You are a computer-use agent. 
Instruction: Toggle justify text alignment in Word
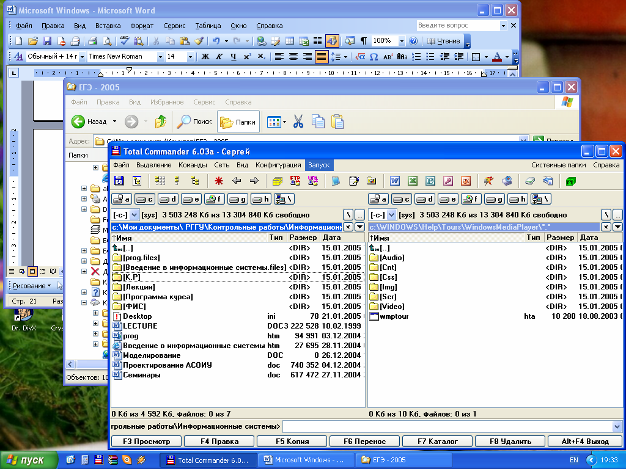(322, 57)
